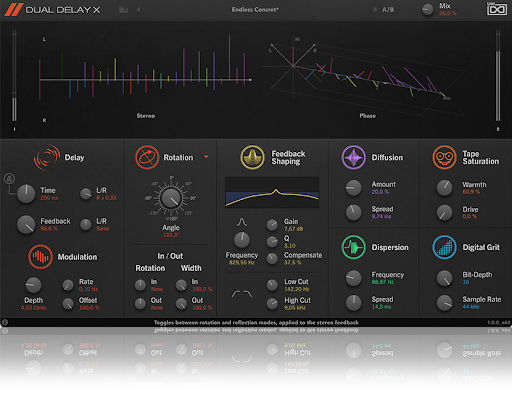Click the Modulation Offset knob
The width and height of the screenshot is (512, 395).
coord(68,304)
